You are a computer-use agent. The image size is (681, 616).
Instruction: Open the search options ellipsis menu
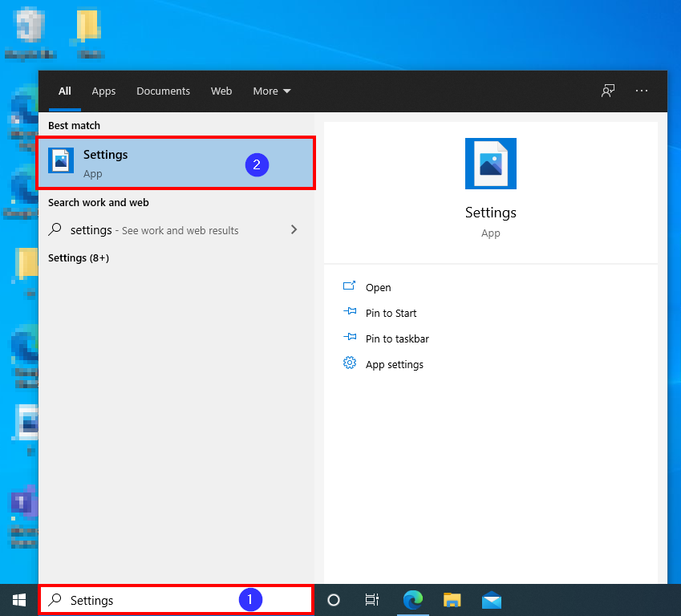point(642,91)
